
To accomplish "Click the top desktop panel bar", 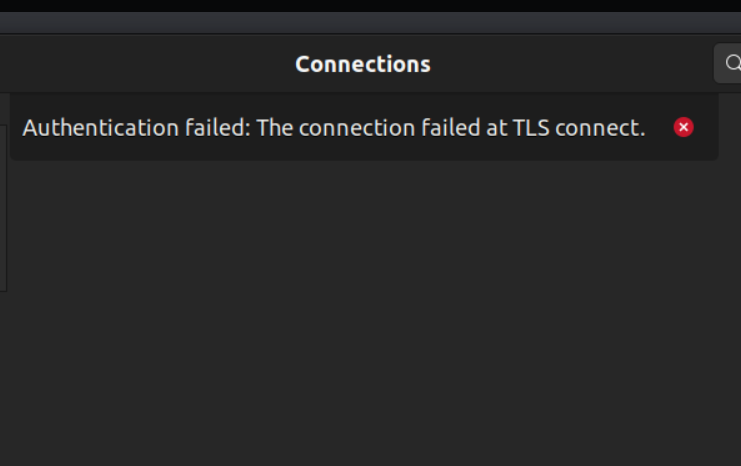I will (x=370, y=6).
